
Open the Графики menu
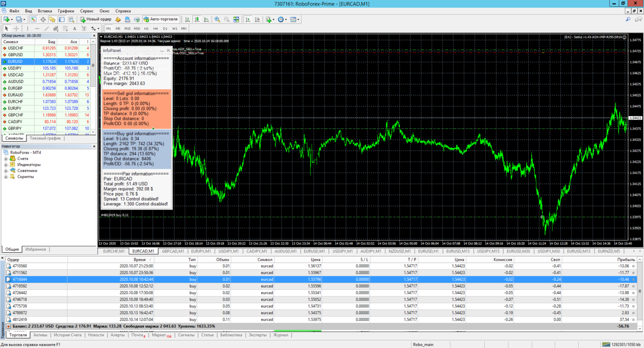point(66,11)
